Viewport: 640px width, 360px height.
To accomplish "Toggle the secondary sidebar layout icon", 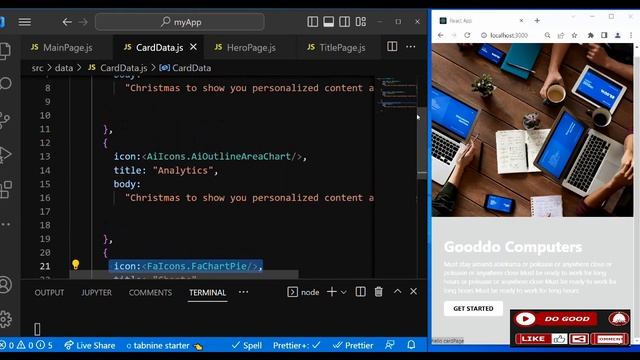I will point(344,22).
